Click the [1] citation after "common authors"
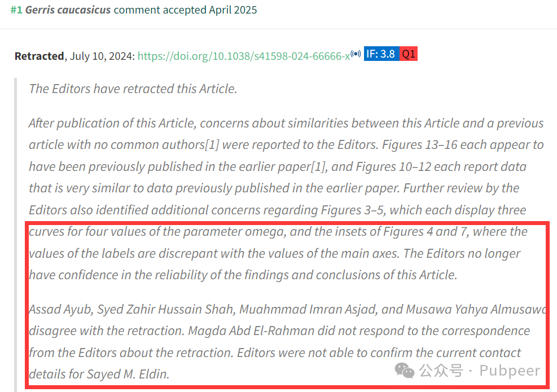Image resolution: width=557 pixels, height=392 pixels. [212, 145]
